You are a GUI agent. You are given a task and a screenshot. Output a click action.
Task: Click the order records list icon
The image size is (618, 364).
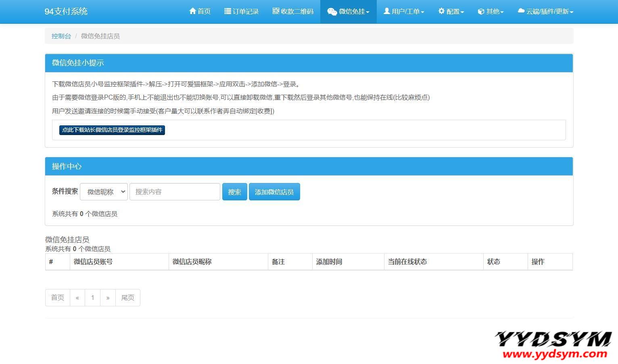(x=228, y=11)
